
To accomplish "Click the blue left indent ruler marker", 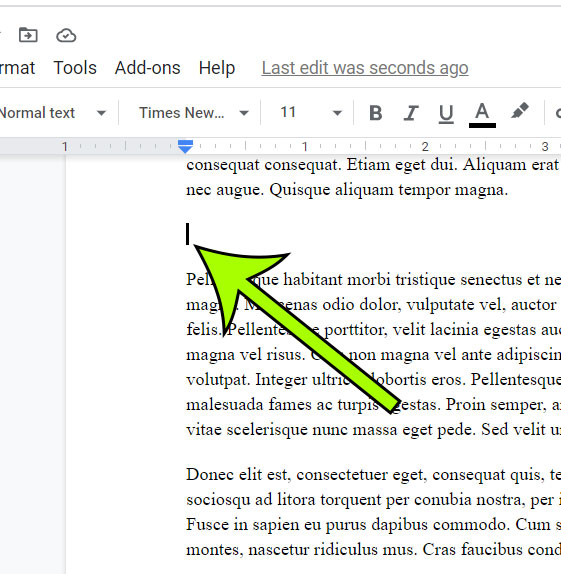I will click(185, 146).
